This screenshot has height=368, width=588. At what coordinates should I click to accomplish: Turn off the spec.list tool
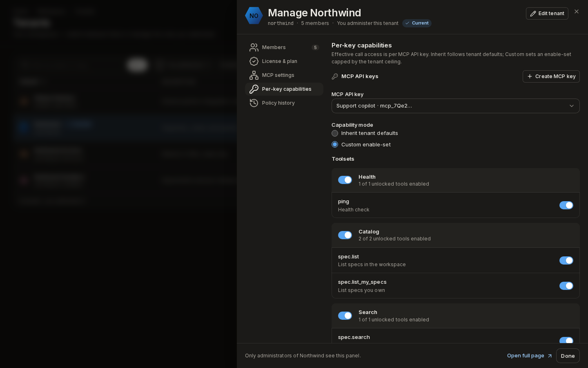(x=566, y=260)
